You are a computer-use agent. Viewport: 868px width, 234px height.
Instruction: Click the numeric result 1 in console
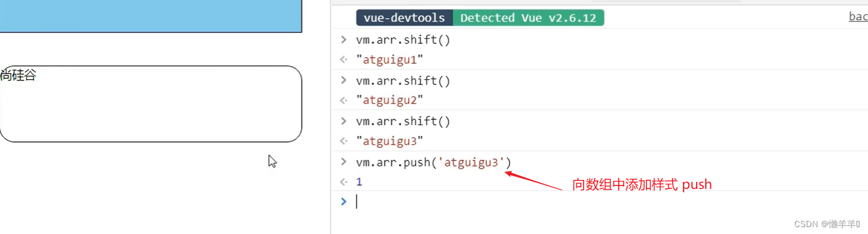coord(359,182)
